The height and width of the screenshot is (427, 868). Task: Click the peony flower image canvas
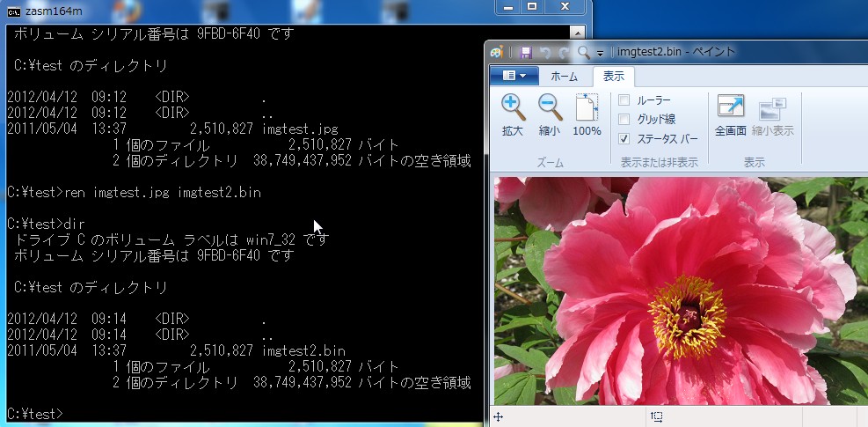[x=681, y=291]
